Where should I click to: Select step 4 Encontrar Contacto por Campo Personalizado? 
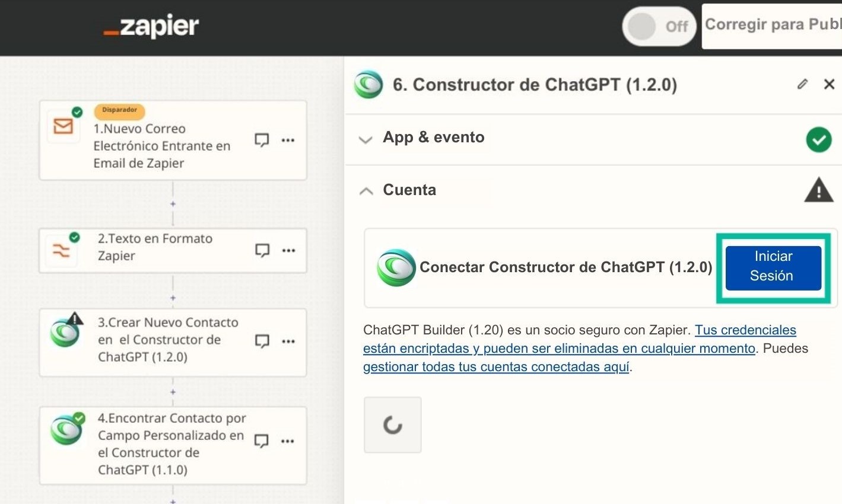coord(173,445)
